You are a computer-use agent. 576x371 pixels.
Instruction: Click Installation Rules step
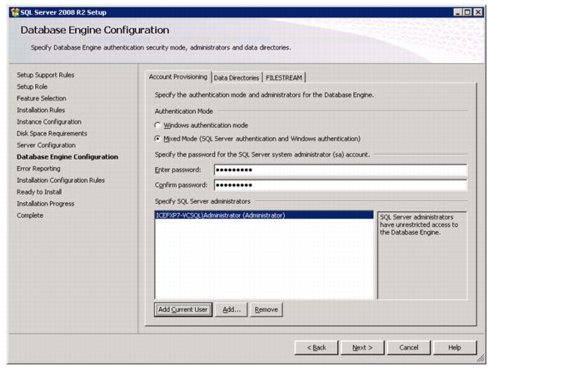[40, 110]
